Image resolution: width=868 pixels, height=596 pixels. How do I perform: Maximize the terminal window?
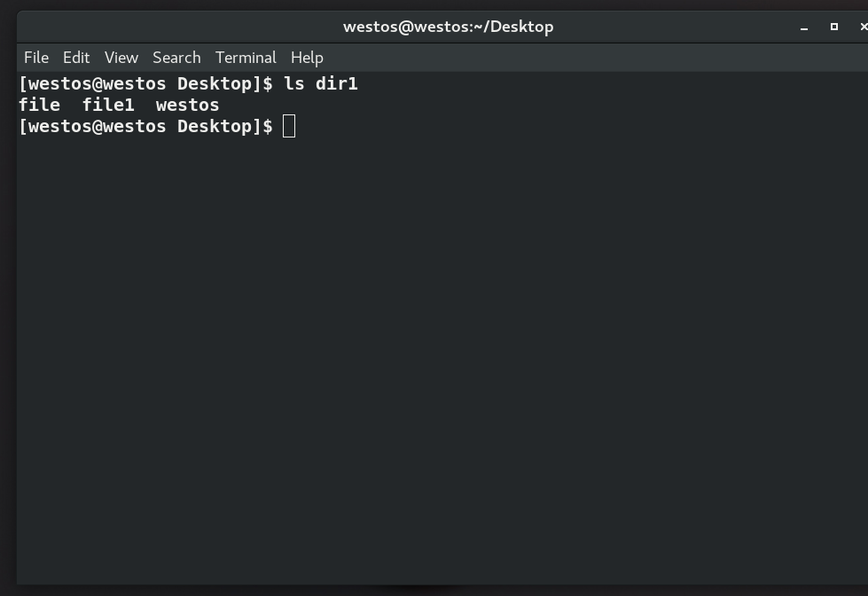pos(834,27)
